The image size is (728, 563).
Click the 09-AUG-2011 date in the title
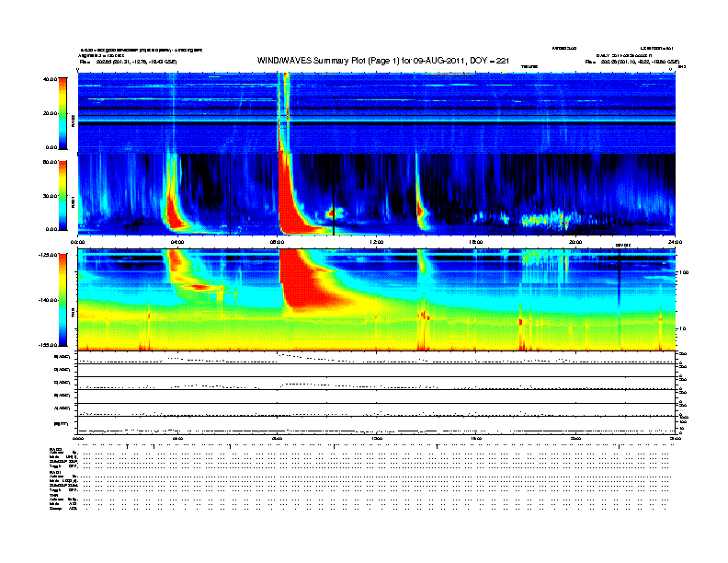coord(439,61)
